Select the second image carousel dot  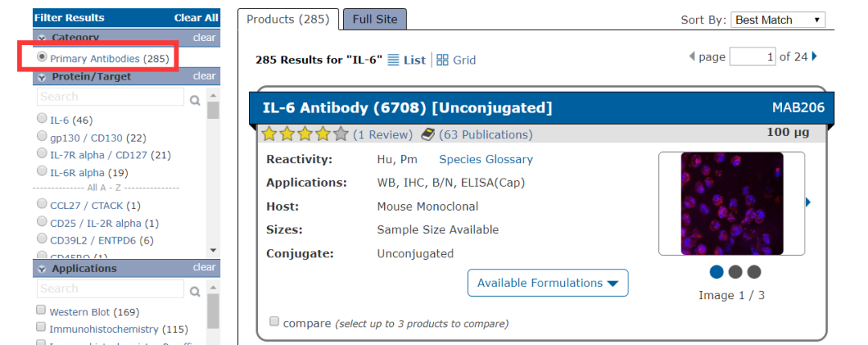click(735, 272)
